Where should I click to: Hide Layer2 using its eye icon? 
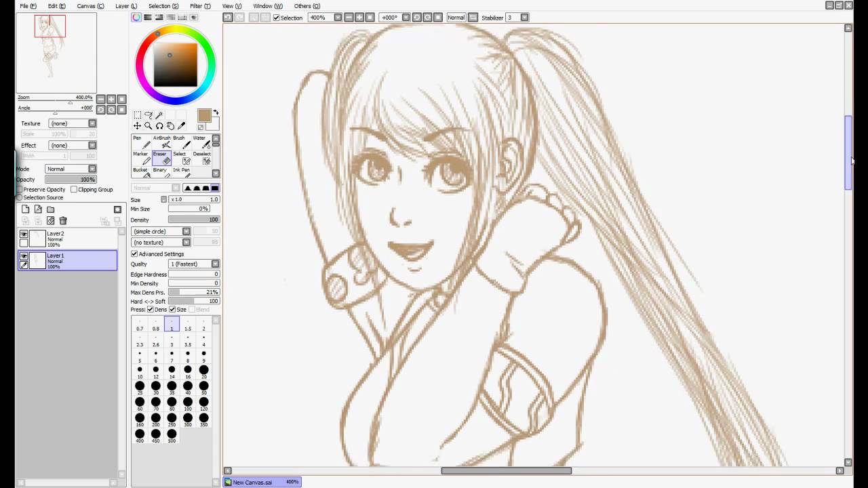point(24,235)
